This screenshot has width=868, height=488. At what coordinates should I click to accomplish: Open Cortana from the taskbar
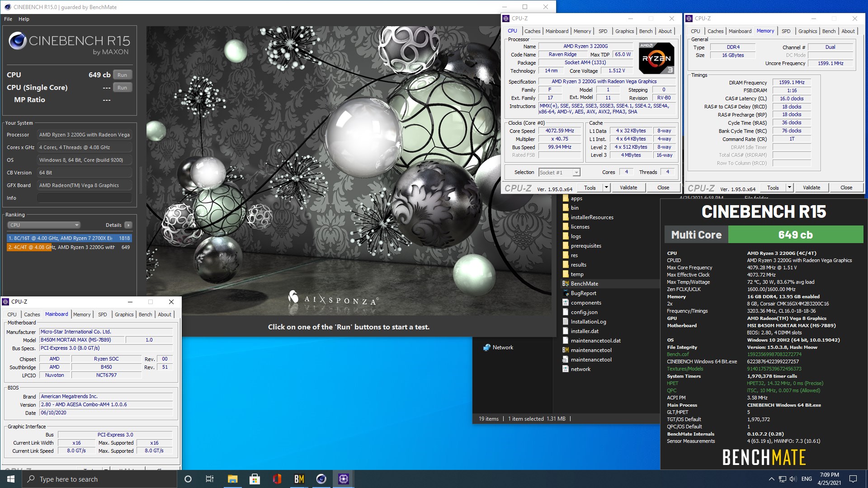tap(188, 479)
